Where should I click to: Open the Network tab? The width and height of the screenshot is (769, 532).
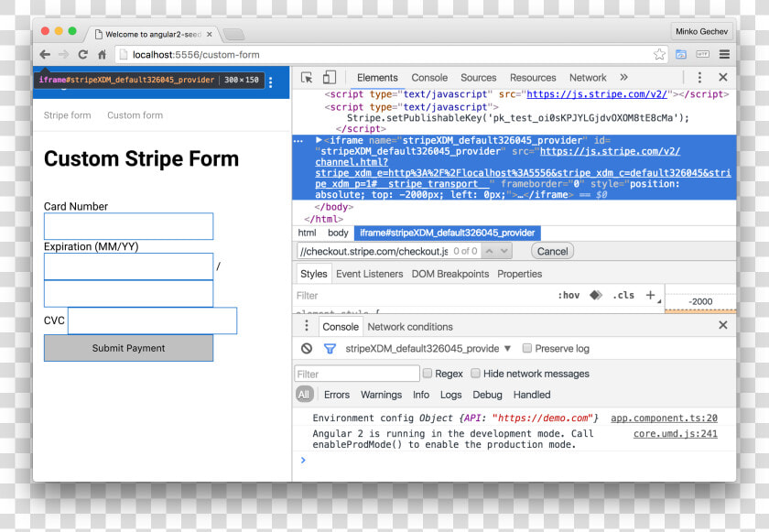[x=588, y=78]
